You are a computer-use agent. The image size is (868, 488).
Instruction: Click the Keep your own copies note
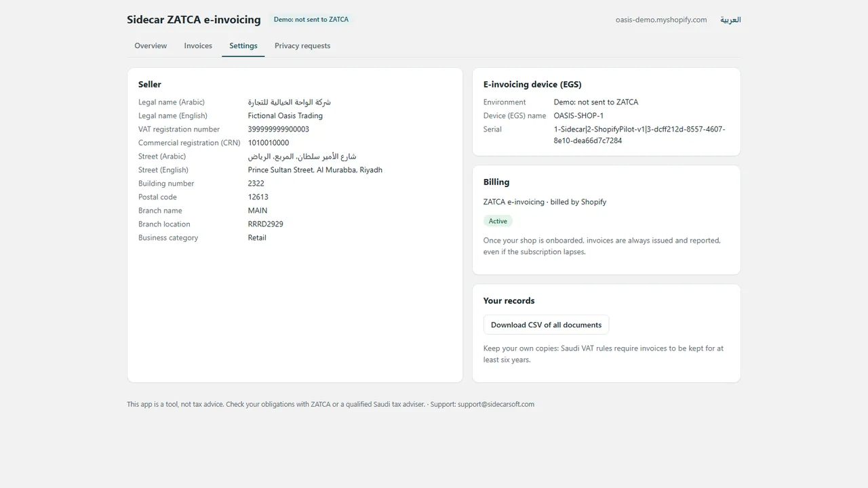604,354
